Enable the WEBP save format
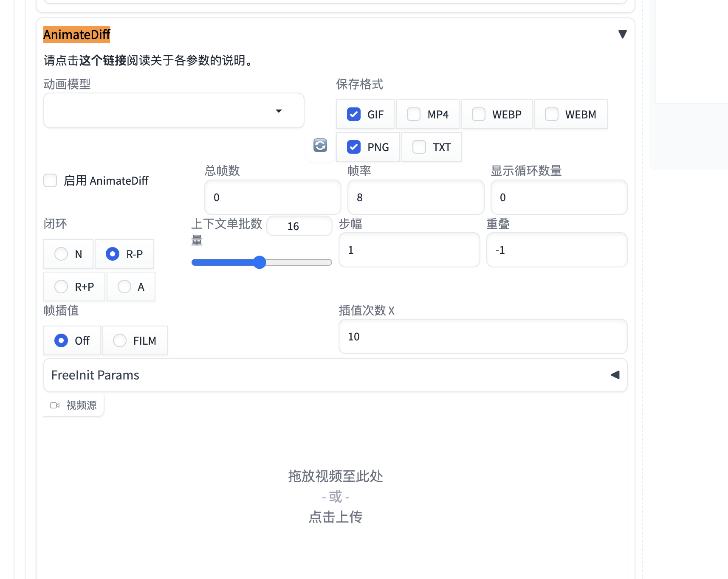The image size is (728, 579). point(479,114)
